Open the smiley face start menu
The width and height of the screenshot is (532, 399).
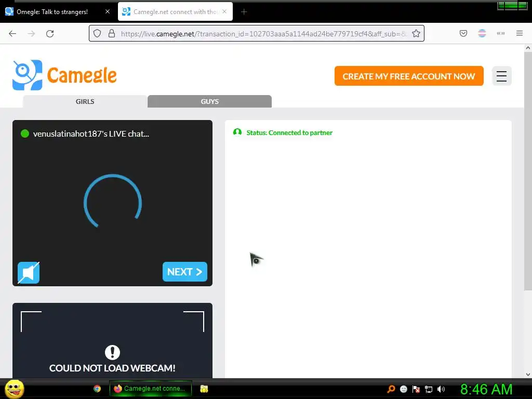pos(14,389)
